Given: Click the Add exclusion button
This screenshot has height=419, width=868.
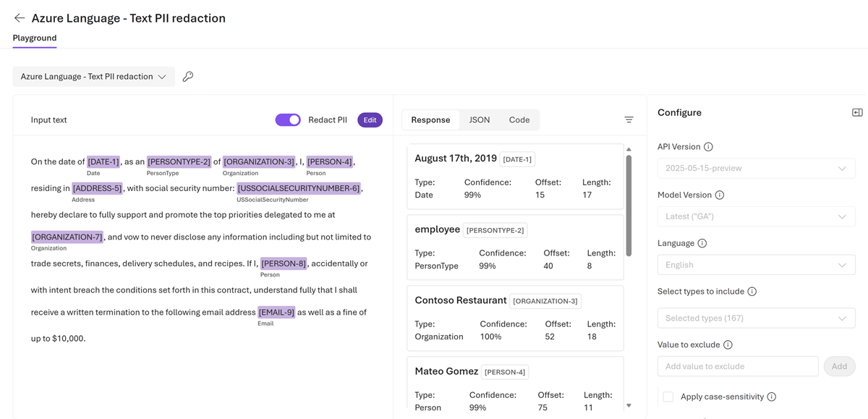Looking at the screenshot, I should point(839,366).
